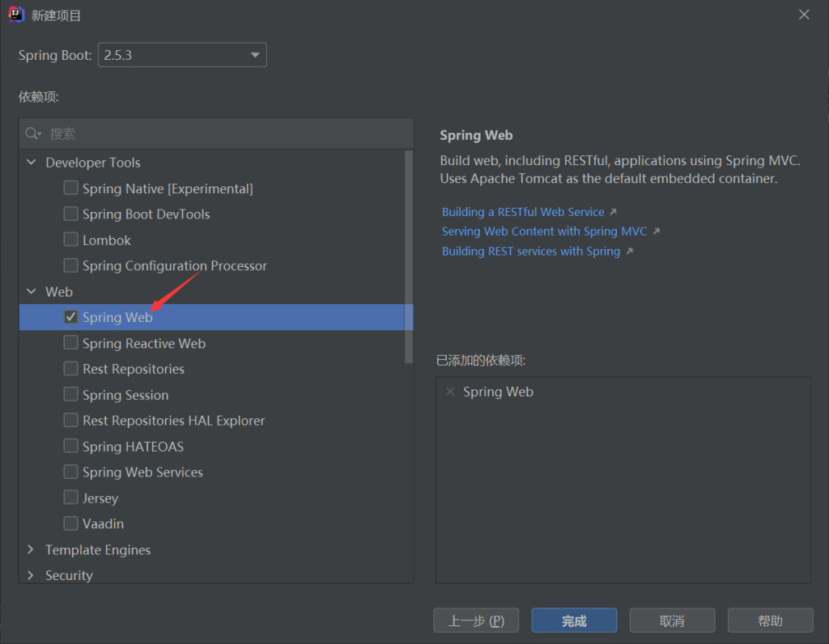Click the IntelliJ IDEA logo icon
The width and height of the screenshot is (829, 644).
[x=16, y=15]
